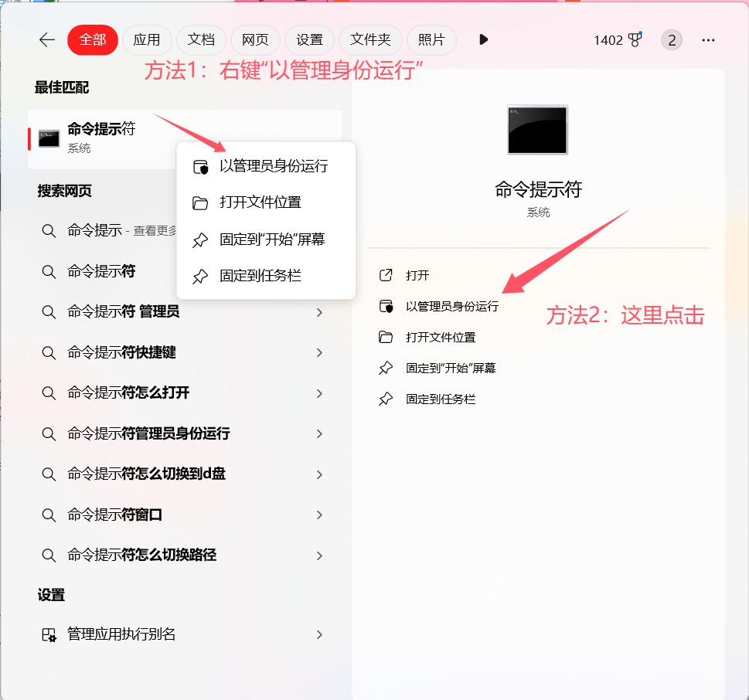
Task: Click search icon beside 命令提示符快捷键
Action: pos(49,353)
